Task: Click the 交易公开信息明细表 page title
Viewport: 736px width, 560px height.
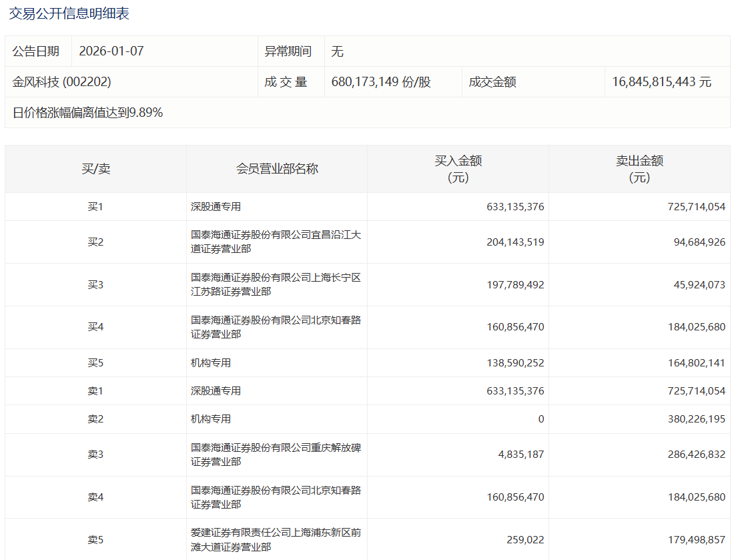Action: pyautogui.click(x=69, y=13)
